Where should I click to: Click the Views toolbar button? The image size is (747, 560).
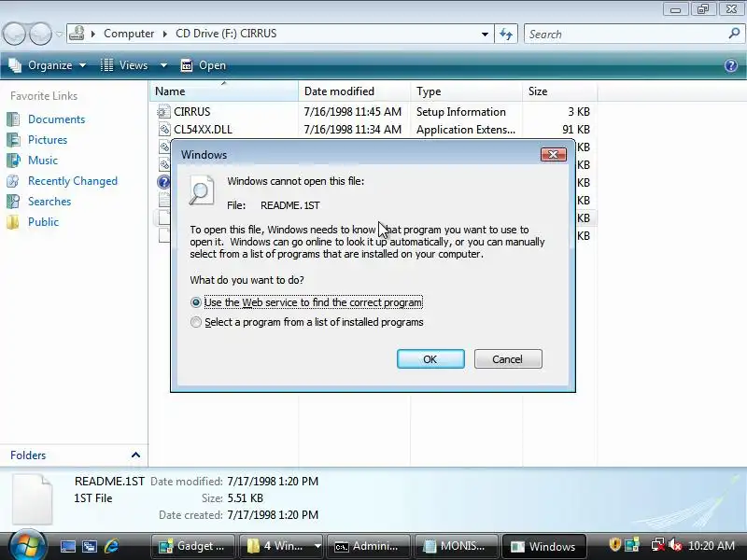coord(125,65)
